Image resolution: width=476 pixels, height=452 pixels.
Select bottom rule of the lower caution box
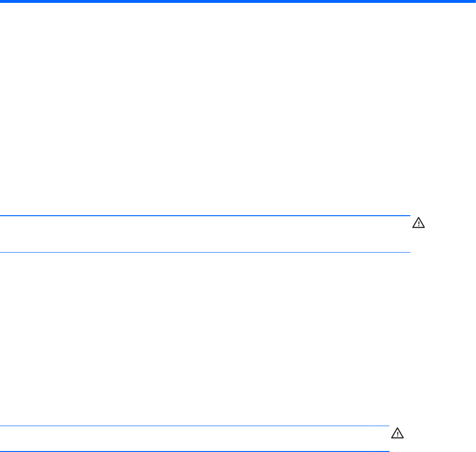point(195,452)
